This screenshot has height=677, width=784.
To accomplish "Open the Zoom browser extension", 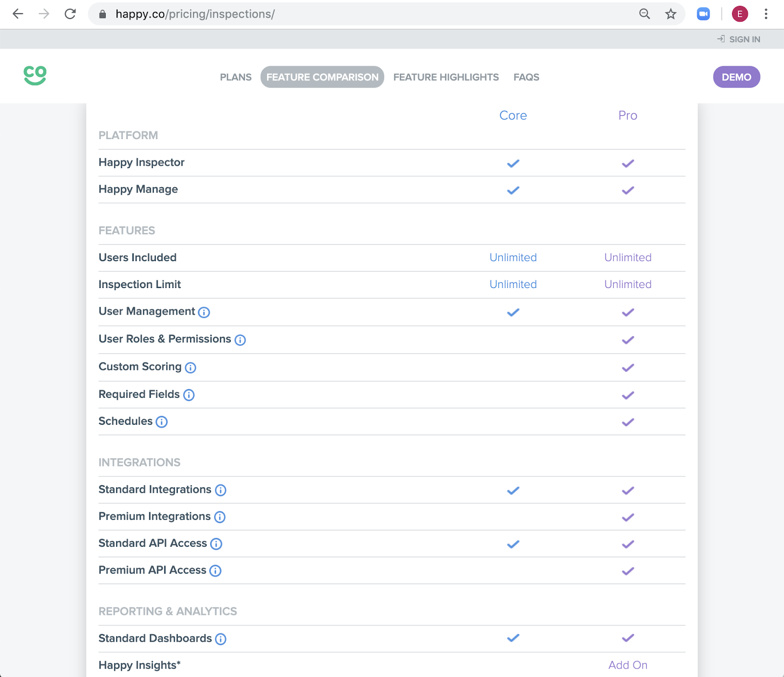I will (703, 14).
